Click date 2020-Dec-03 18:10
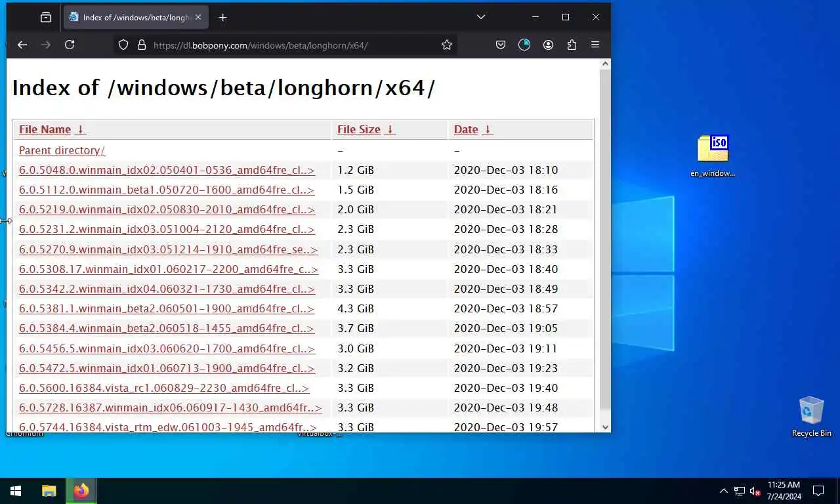 [506, 170]
